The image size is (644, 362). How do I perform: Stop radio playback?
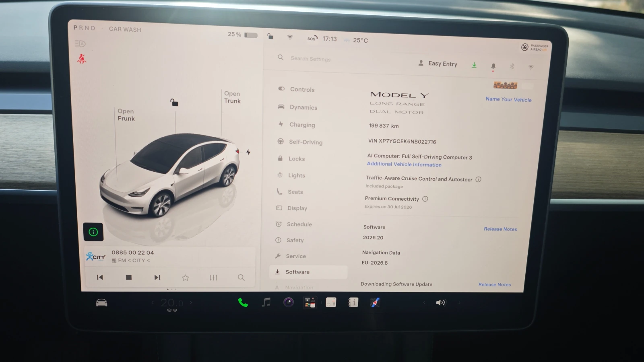point(128,277)
